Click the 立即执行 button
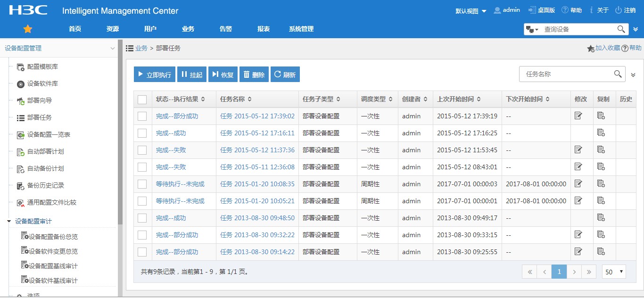Screen dimensions: 644x298 click(x=155, y=74)
